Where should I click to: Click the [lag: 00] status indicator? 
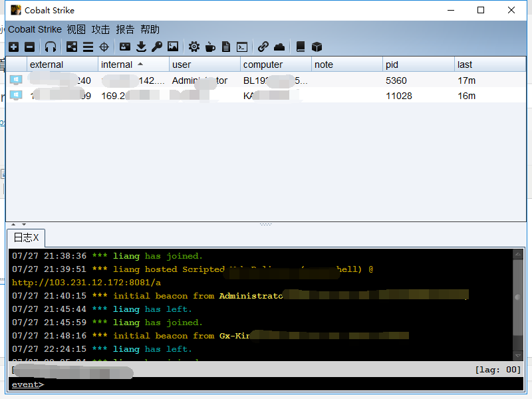coord(497,370)
